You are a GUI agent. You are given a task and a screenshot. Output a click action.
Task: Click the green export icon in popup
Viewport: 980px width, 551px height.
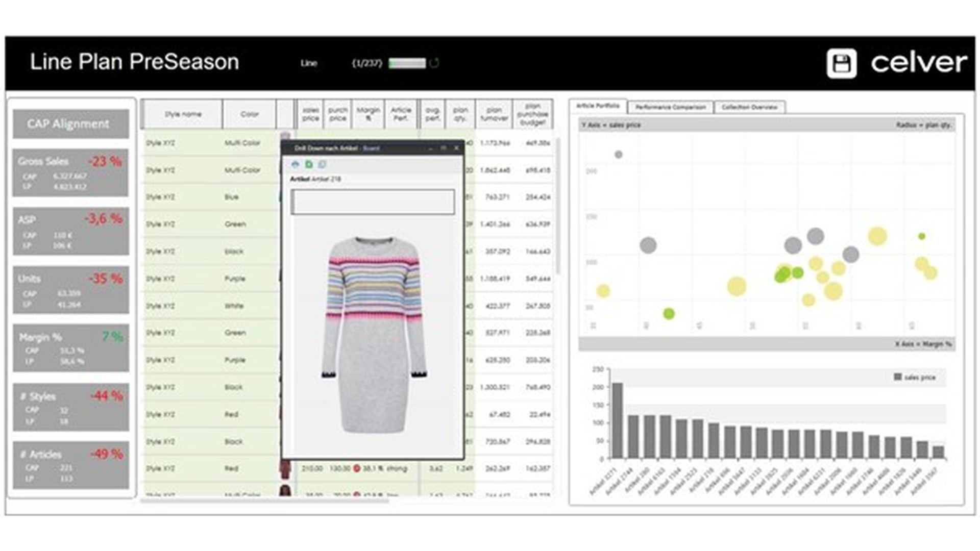pos(309,164)
